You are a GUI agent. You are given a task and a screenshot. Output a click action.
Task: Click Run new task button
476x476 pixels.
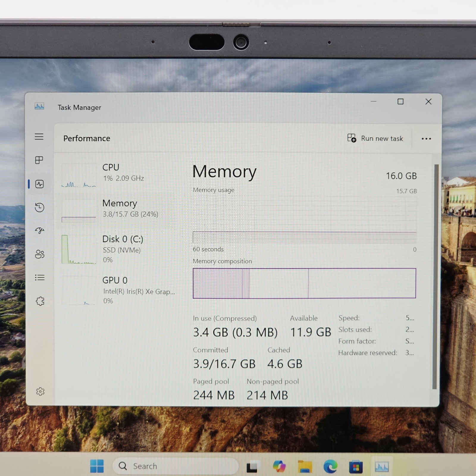tap(375, 138)
